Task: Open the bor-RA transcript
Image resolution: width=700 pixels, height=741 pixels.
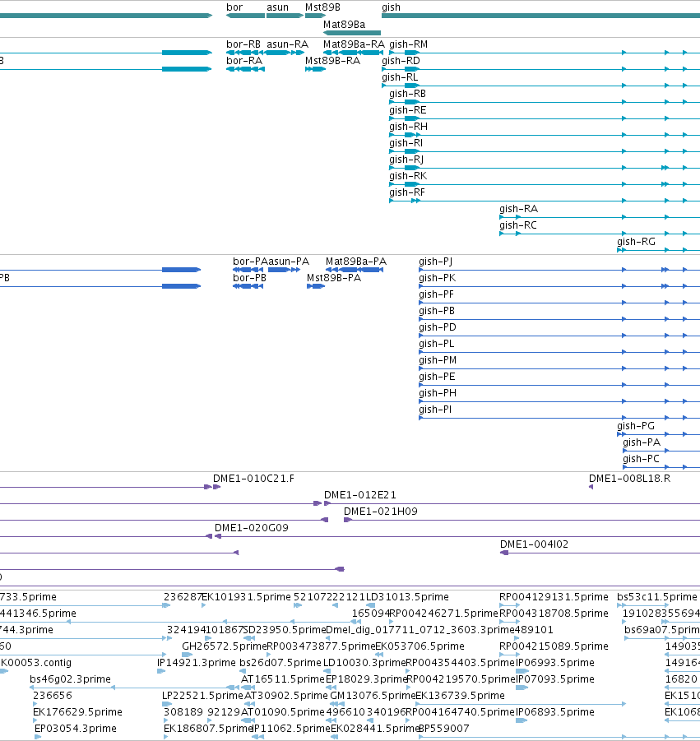Action: coord(244,61)
